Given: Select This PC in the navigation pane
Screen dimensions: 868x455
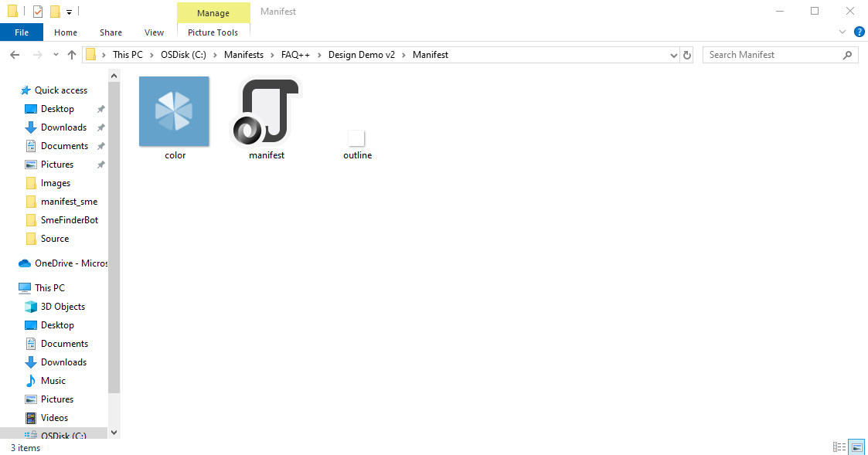Looking at the screenshot, I should pos(49,288).
